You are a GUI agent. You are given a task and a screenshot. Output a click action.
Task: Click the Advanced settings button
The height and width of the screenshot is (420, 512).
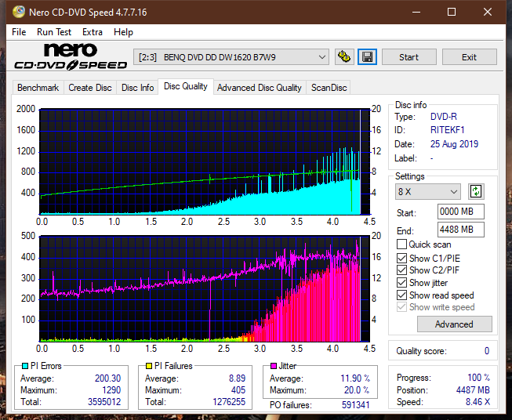pyautogui.click(x=454, y=324)
